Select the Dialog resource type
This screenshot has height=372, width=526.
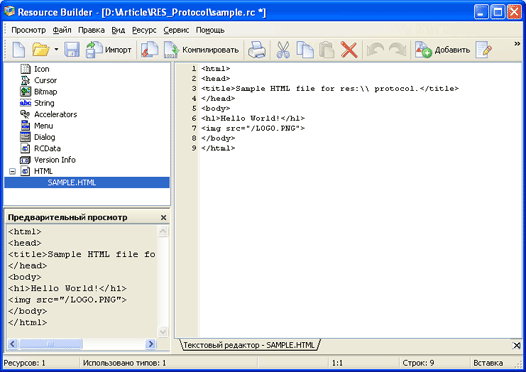38,137
